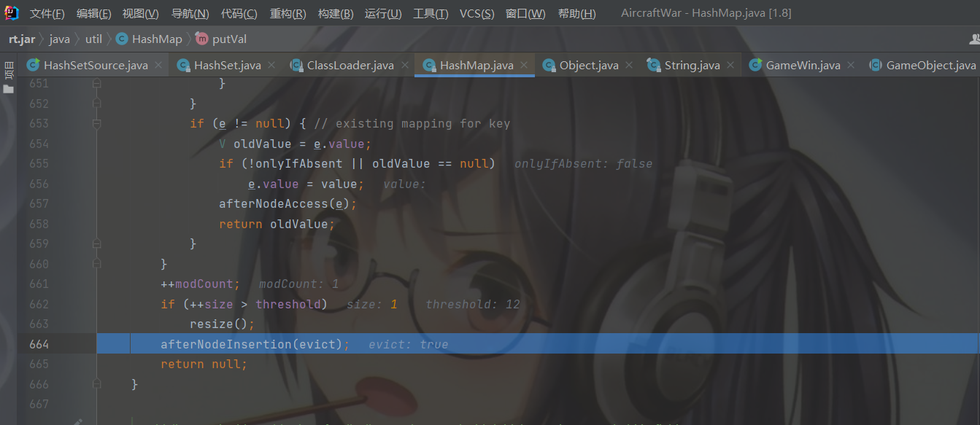Click the rt.jar breadcrumb
The height and width of the screenshot is (425, 980).
point(22,39)
